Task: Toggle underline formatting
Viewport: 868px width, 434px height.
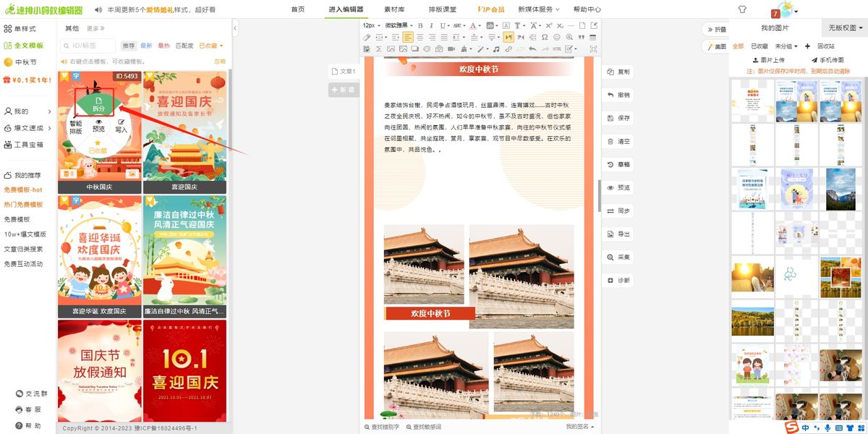Action: (x=443, y=25)
